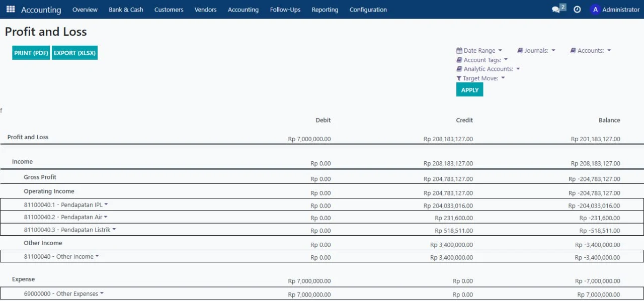Open the Journals filter dropdown

[536, 50]
